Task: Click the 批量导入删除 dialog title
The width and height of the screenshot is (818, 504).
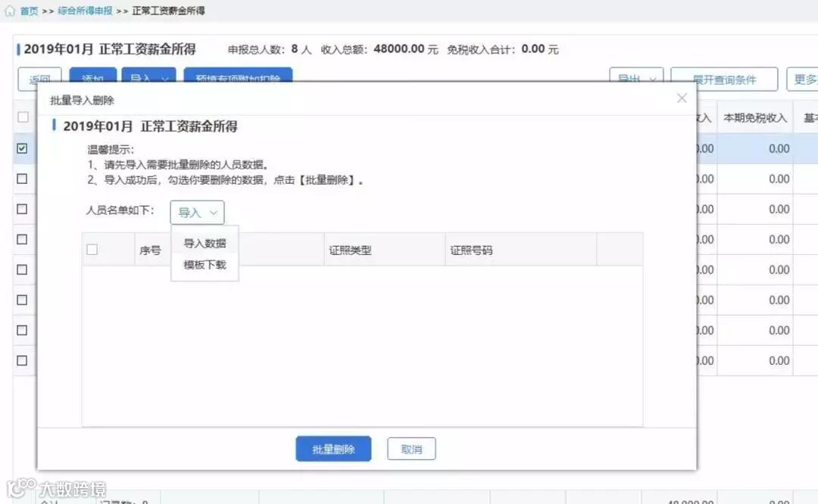Action: (x=82, y=100)
